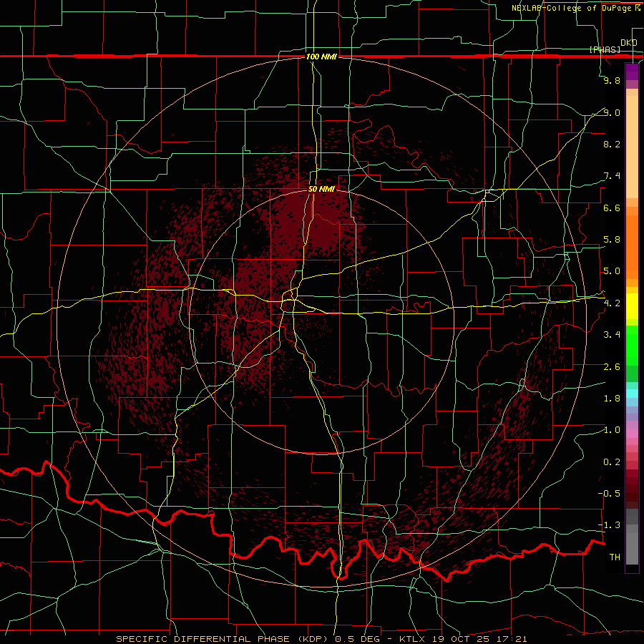Select the 3.4 scale label

(612, 335)
